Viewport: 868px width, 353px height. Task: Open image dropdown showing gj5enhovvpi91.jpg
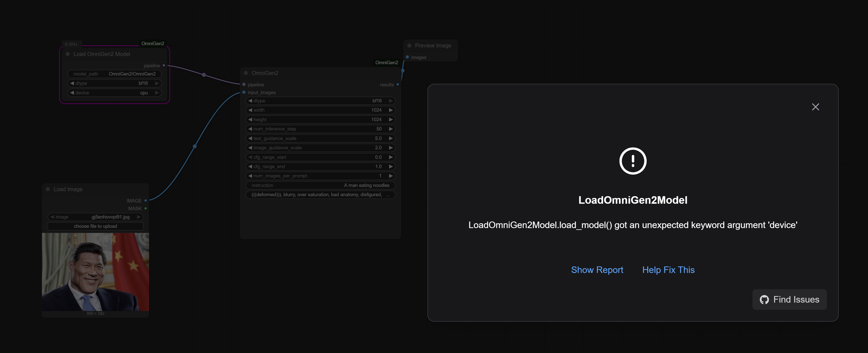click(x=95, y=217)
